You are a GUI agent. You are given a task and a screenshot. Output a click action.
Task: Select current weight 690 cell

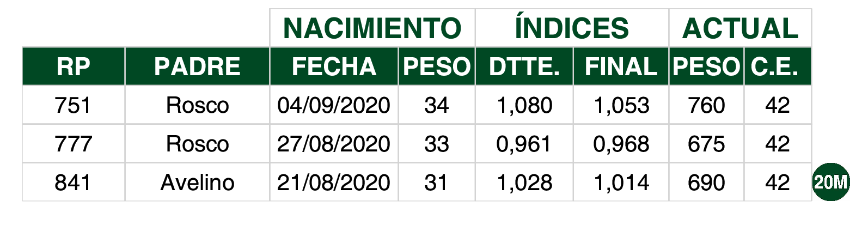pyautogui.click(x=706, y=183)
